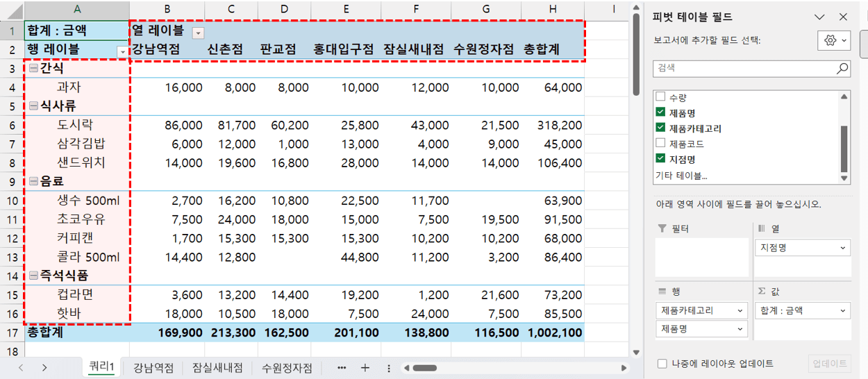Click the horizontal scrollbar thumb
Image resolution: width=868 pixels, height=379 pixels.
[x=425, y=368]
